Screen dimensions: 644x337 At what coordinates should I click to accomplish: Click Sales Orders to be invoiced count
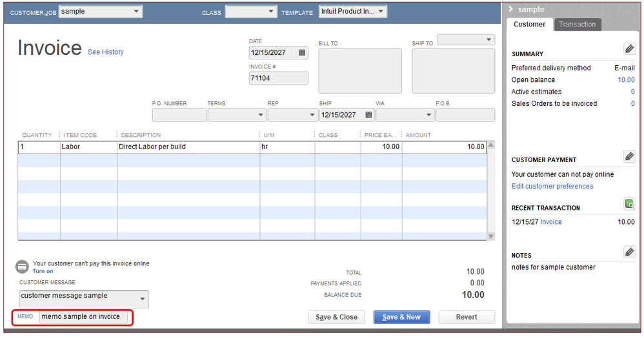[x=632, y=103]
